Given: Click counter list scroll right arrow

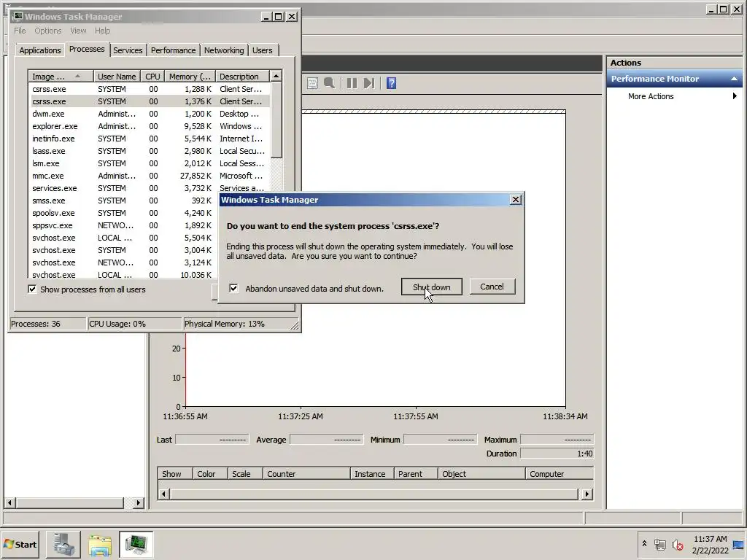Looking at the screenshot, I should click(x=587, y=494).
